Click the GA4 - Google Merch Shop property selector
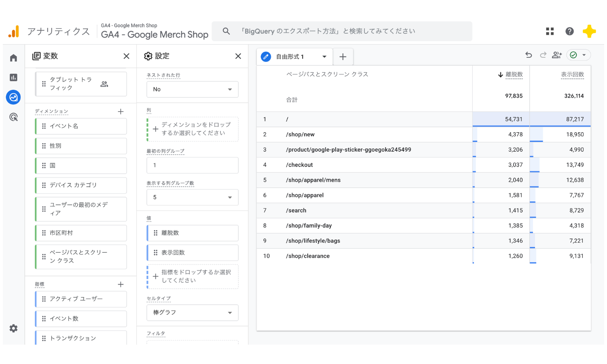Viewport: 607px width, 364px height. 155,31
